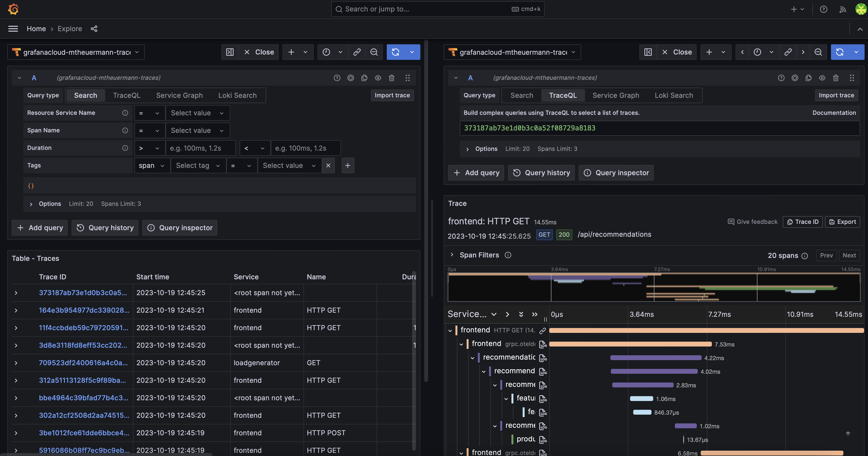Expand Options in the TraceQL editor
The height and width of the screenshot is (456, 868).
point(467,149)
